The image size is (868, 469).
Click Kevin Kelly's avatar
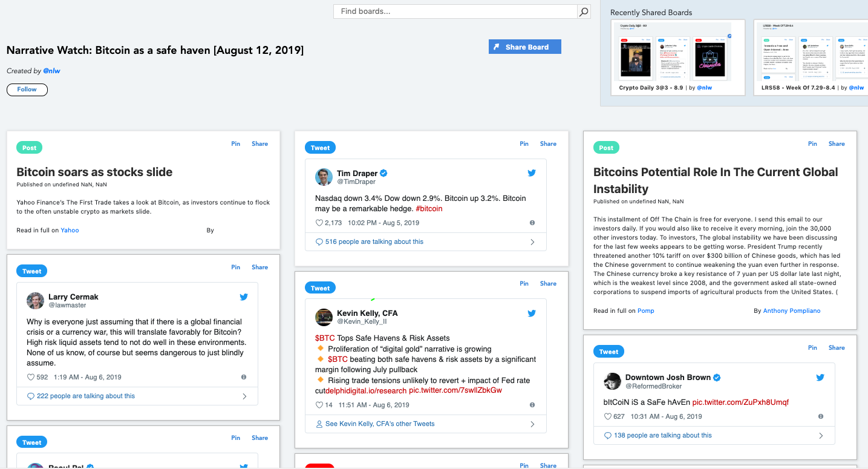324,317
